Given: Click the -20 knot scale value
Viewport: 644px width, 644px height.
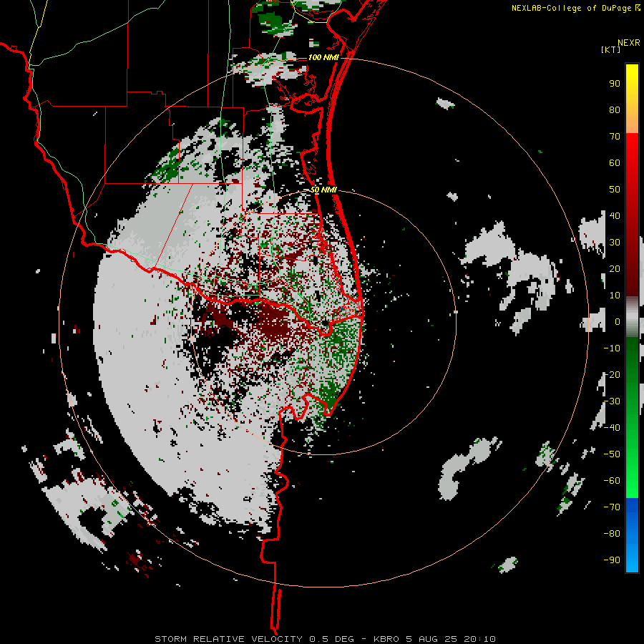Looking at the screenshot, I should (x=612, y=375).
